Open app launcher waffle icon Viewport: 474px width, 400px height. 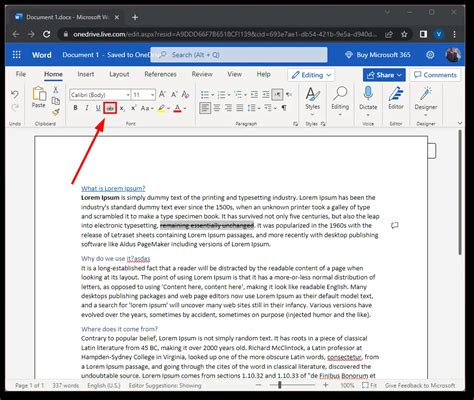[x=16, y=55]
